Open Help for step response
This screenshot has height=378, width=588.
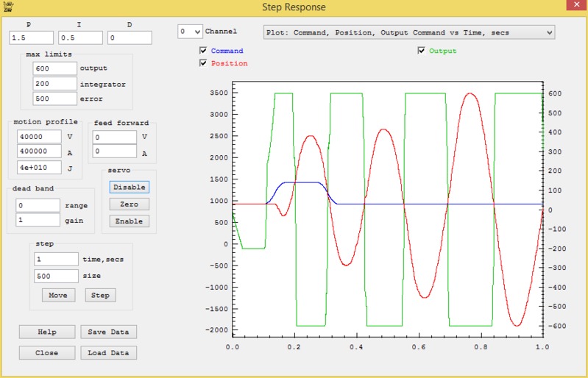pyautogui.click(x=47, y=332)
